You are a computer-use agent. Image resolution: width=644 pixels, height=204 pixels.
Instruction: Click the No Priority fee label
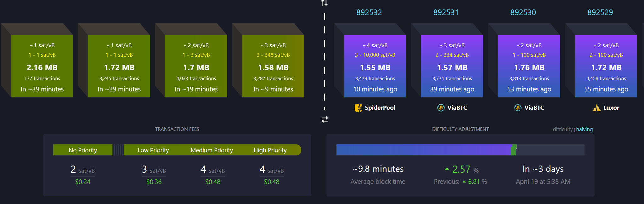83,150
